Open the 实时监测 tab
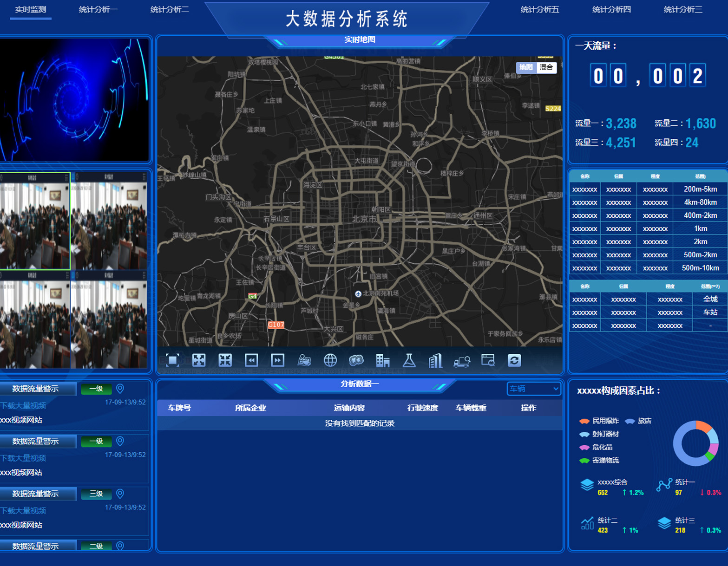Viewport: 728px width, 566px height. pos(31,9)
